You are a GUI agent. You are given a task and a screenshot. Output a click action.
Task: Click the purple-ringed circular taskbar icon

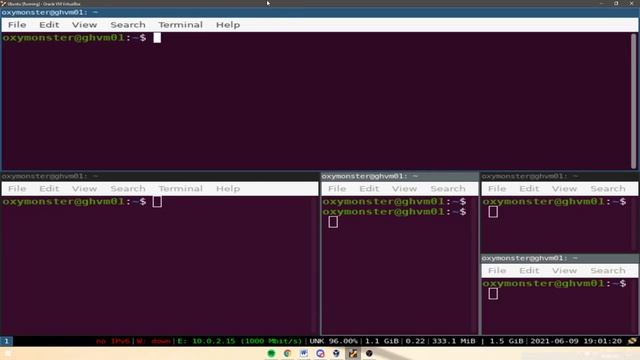click(320, 353)
